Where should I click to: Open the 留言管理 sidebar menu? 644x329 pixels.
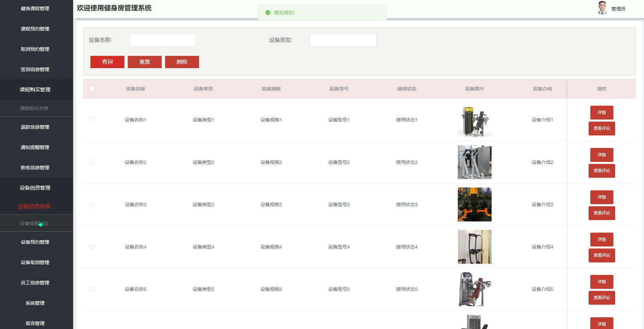tap(35, 323)
